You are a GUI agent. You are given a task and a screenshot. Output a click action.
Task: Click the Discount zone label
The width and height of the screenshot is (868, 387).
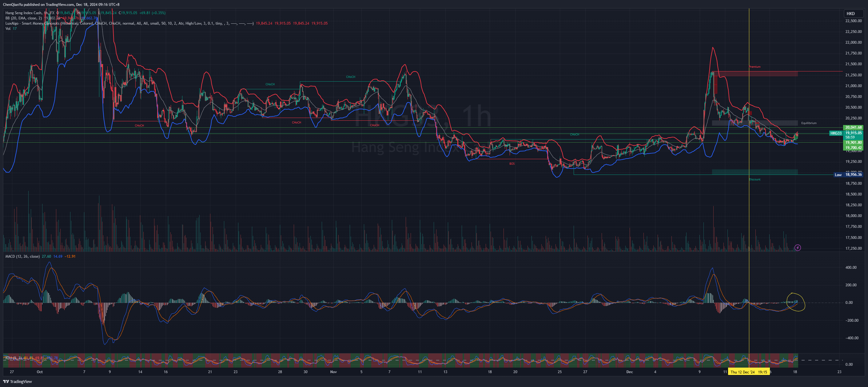coord(755,179)
